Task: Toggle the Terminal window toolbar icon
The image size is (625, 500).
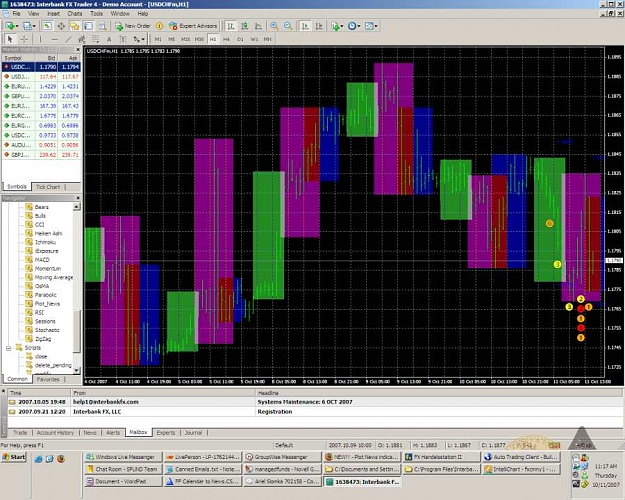Action: click(x=88, y=26)
